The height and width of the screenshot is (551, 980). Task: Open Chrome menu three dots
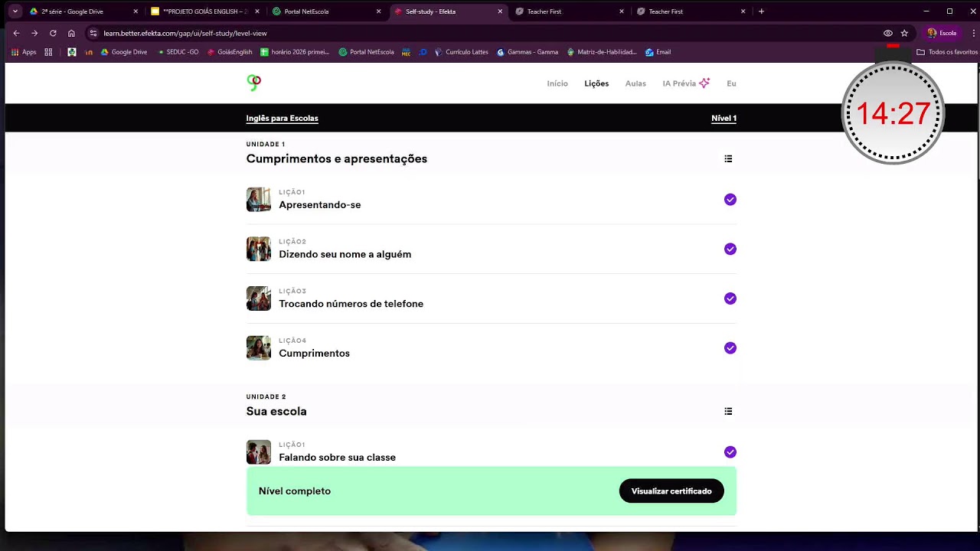point(974,34)
